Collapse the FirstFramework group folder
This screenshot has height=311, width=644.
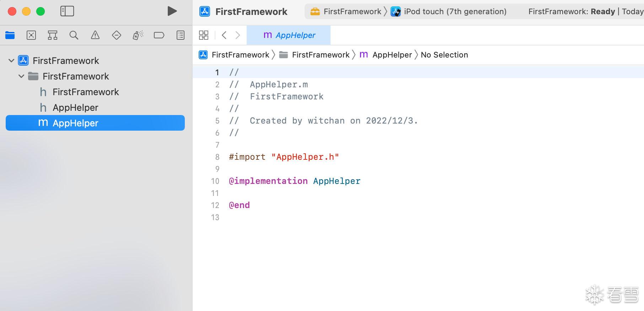tap(21, 76)
